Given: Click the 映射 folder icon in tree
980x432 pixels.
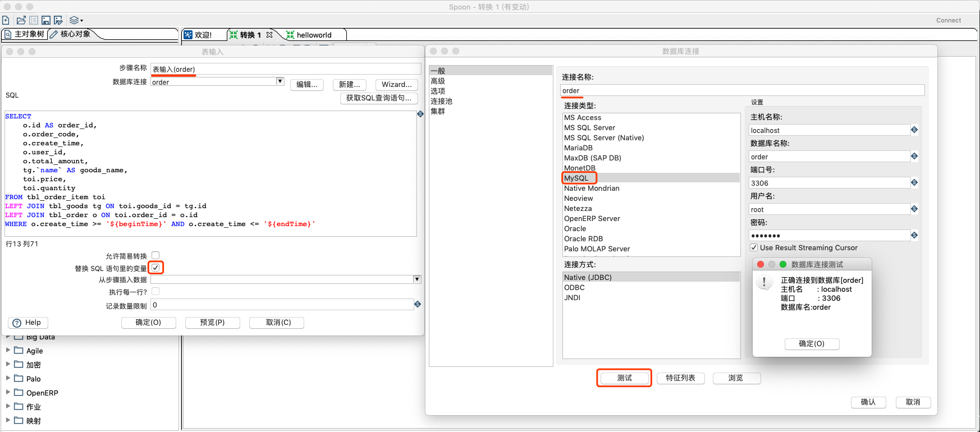Looking at the screenshot, I should point(19,421).
